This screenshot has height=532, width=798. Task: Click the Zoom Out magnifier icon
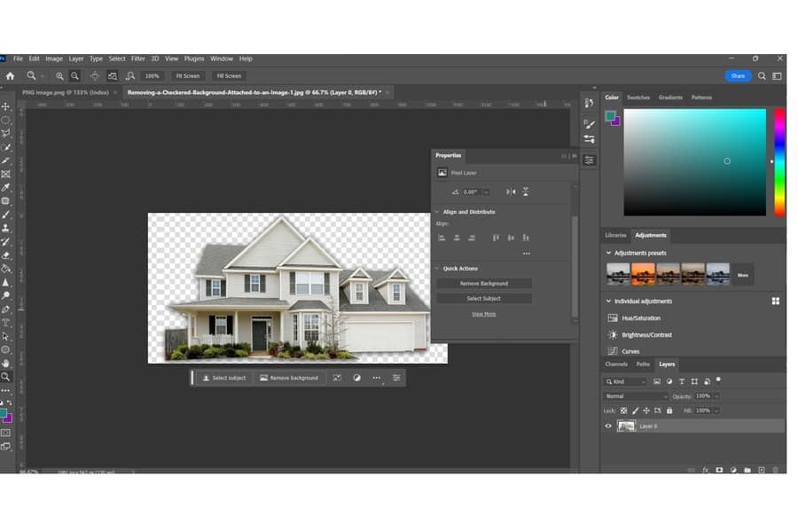[74, 76]
